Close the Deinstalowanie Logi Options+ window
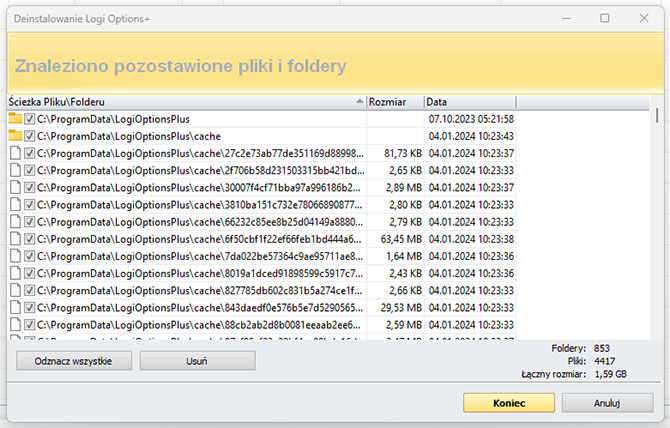 (x=644, y=18)
